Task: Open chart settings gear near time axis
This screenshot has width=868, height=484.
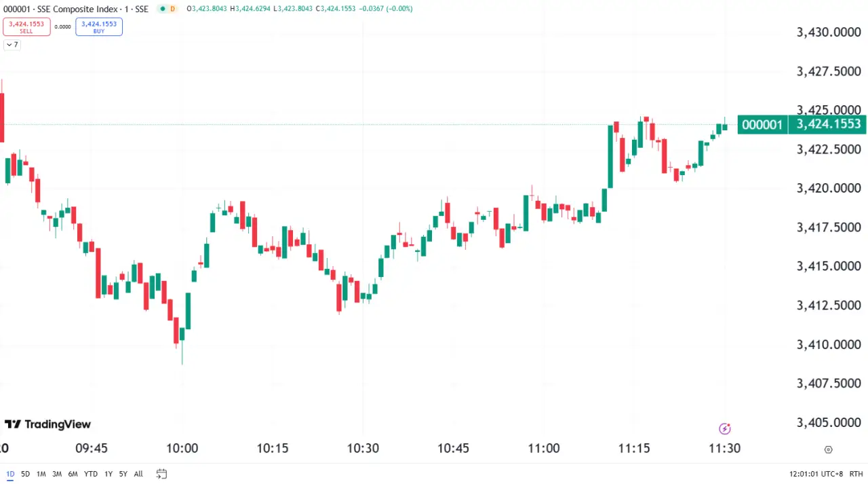Action: point(828,449)
